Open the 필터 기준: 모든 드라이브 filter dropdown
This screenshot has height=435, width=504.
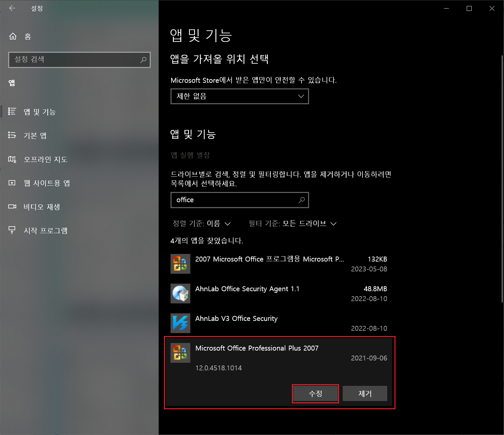[292, 224]
